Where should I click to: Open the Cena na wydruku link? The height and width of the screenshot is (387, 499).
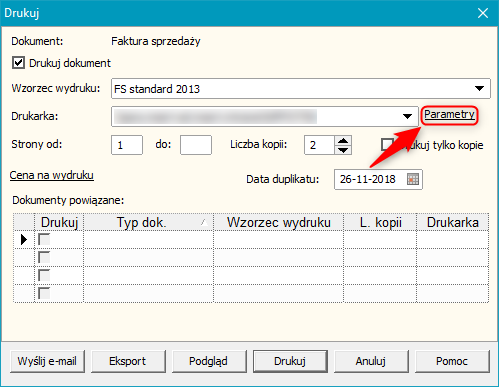pos(52,175)
